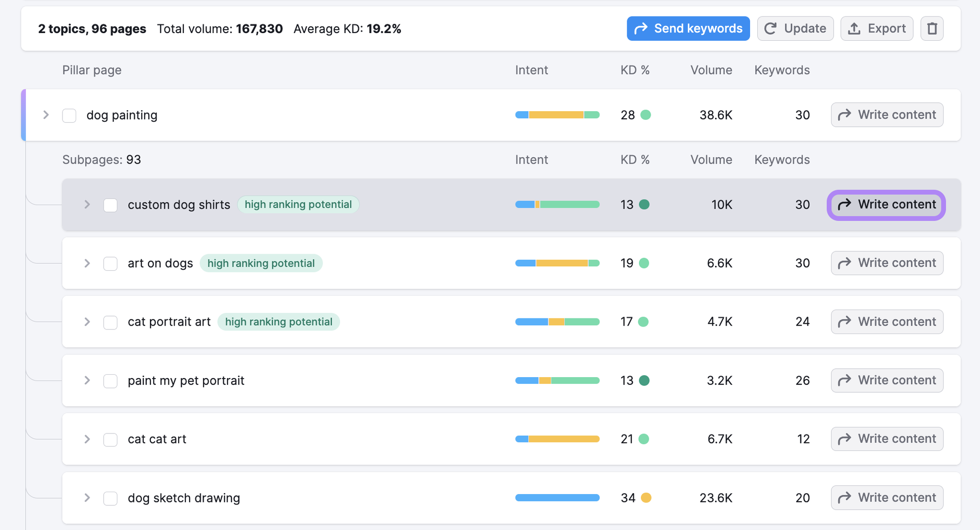This screenshot has width=980, height=530.
Task: Click cat portrait art high ranking potential badge
Action: pyautogui.click(x=278, y=322)
